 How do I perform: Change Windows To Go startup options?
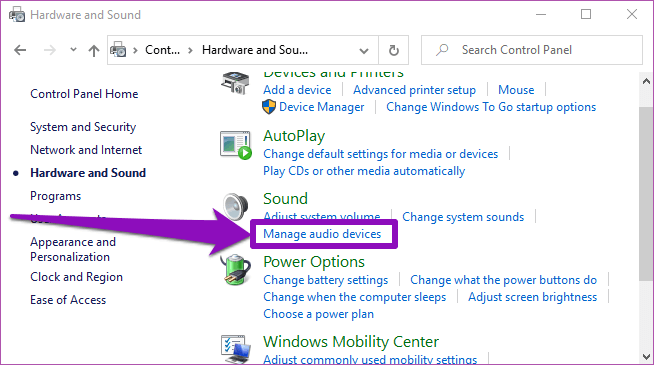tap(491, 107)
